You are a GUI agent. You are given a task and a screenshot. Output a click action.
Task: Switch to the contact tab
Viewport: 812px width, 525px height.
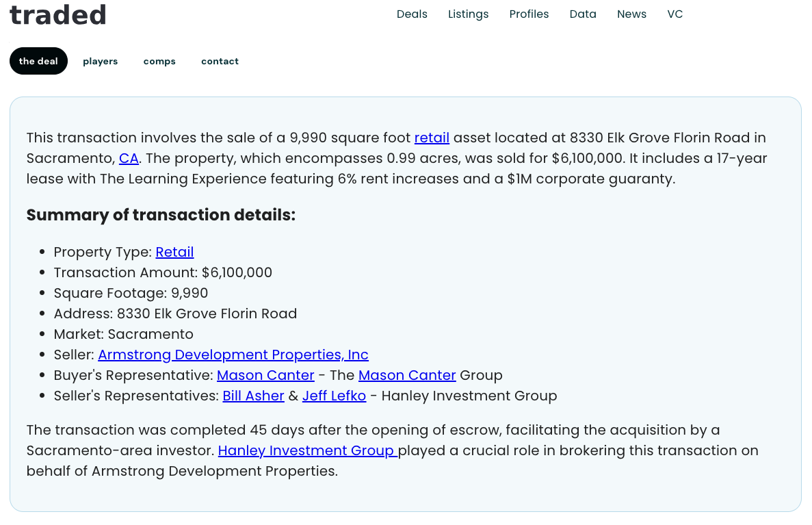click(x=220, y=61)
